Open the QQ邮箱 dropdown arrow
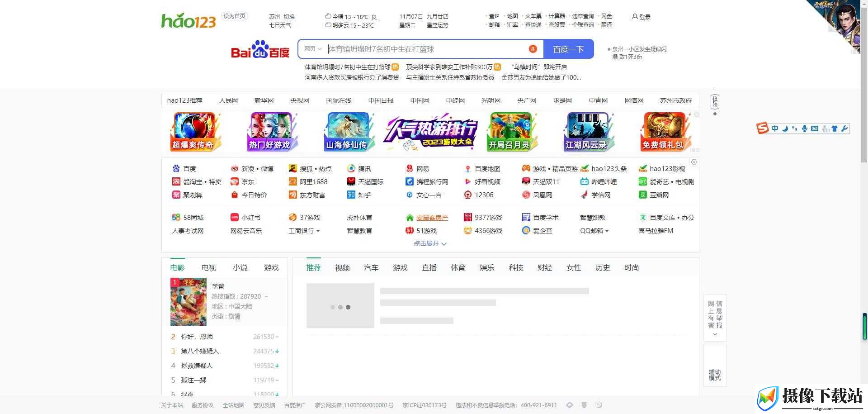 coord(607,231)
